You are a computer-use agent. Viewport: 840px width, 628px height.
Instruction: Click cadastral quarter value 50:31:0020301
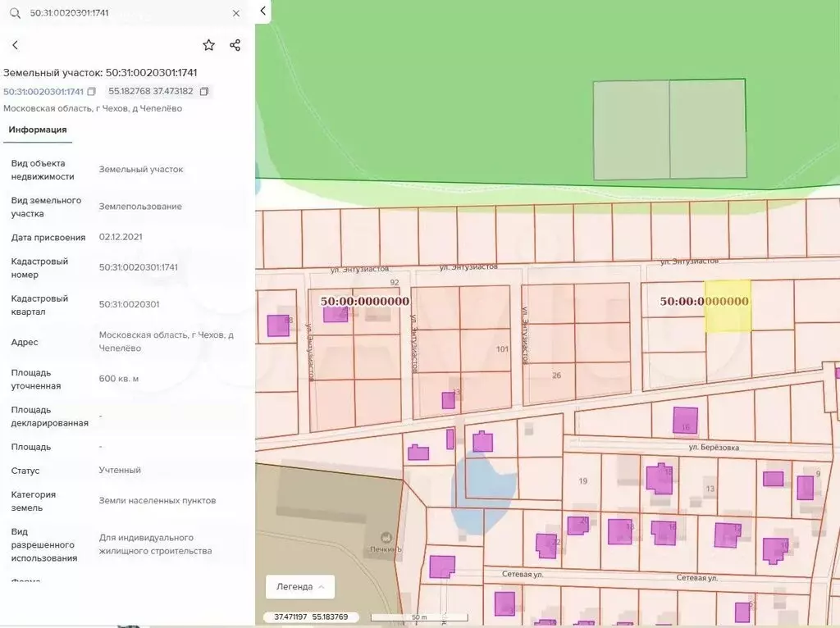click(x=129, y=304)
